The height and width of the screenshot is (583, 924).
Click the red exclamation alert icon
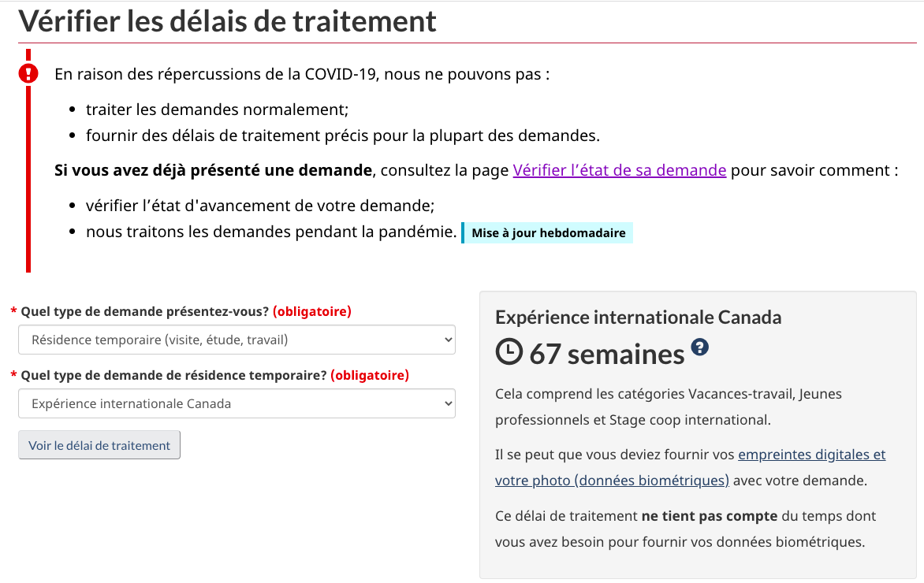pos(28,74)
